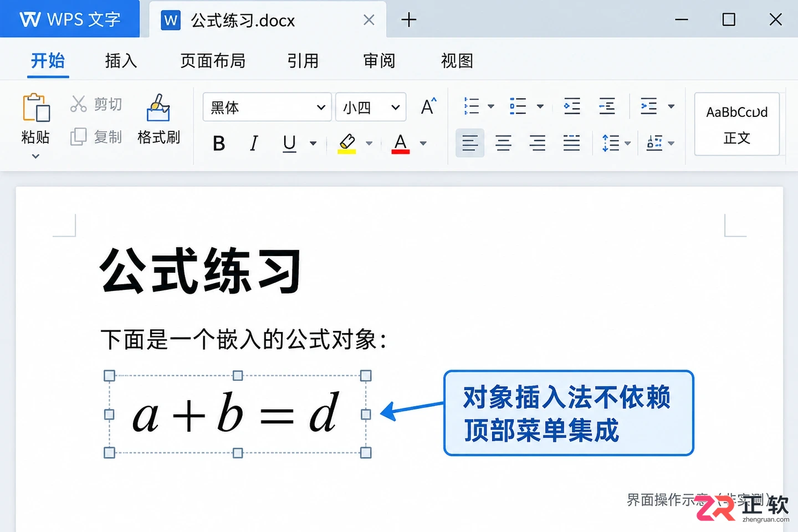The height and width of the screenshot is (532, 798).
Task: Open bullet list style dropdown
Action: (x=540, y=106)
